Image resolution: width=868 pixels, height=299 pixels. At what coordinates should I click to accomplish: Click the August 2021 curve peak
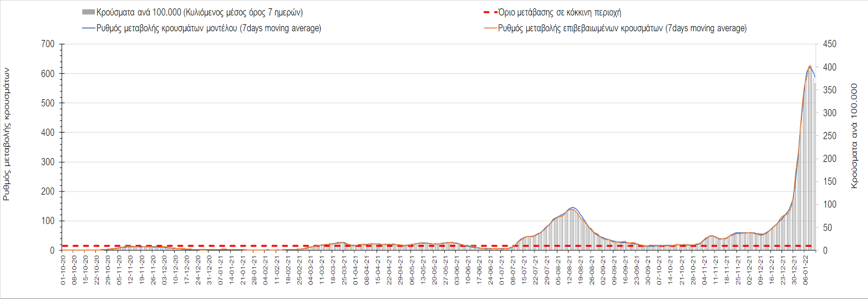(572, 208)
